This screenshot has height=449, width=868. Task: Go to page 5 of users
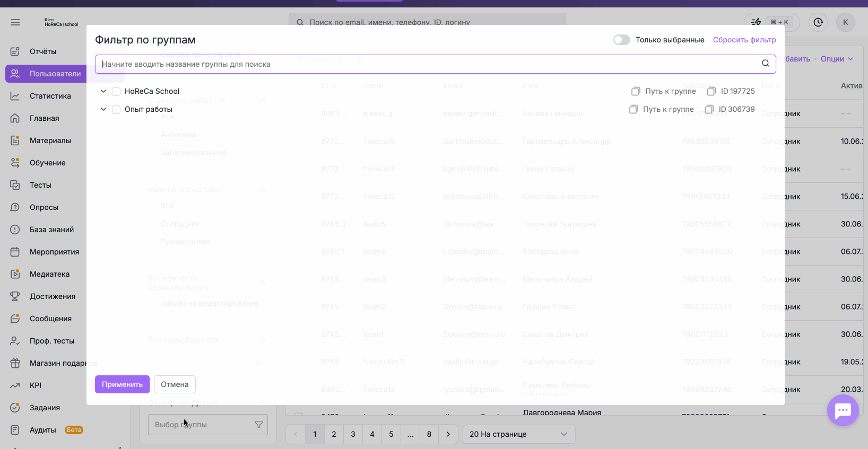(x=391, y=434)
